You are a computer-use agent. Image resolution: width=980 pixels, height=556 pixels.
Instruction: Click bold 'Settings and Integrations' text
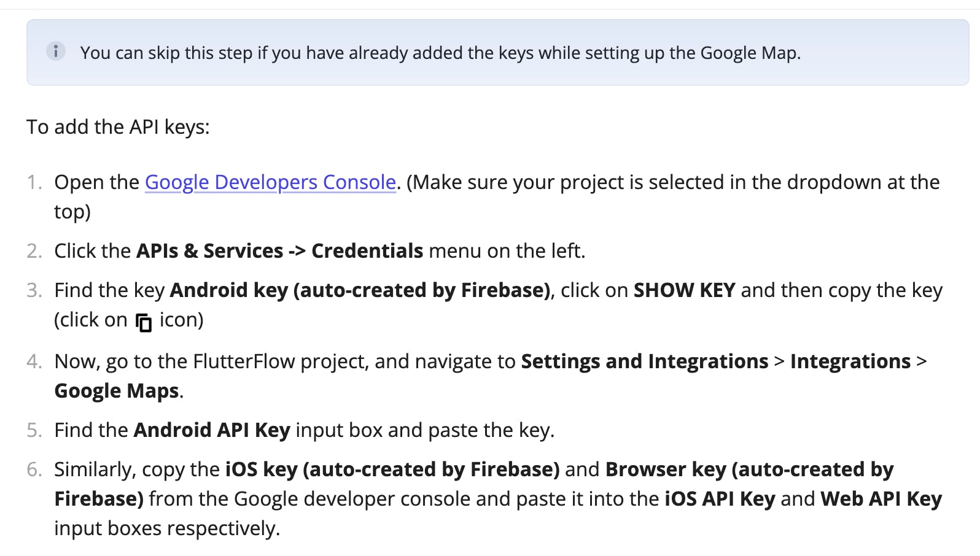click(x=644, y=361)
